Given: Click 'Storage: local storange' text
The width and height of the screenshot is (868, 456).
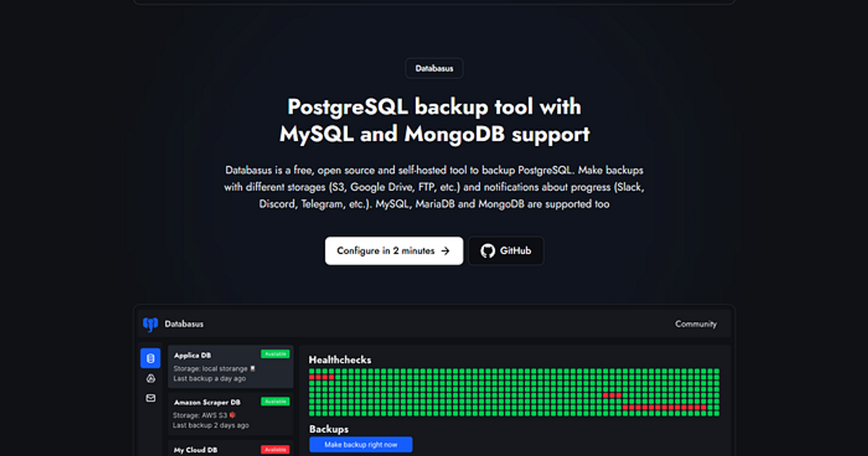Looking at the screenshot, I should [x=210, y=368].
